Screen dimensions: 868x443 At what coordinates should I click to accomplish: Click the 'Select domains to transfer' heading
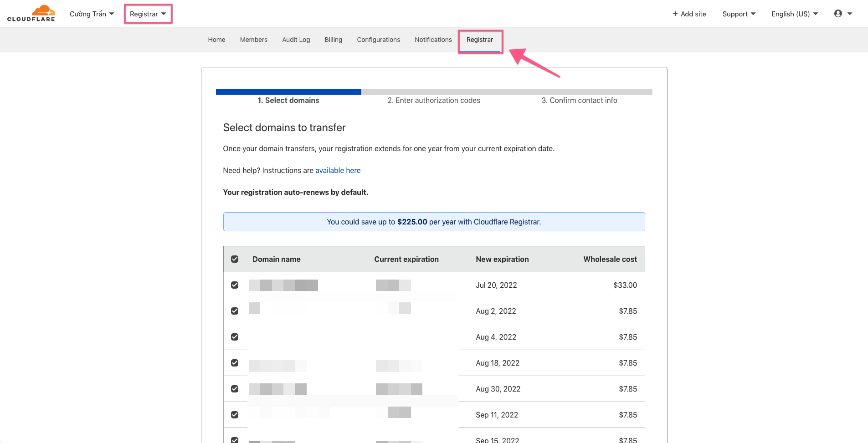point(284,127)
